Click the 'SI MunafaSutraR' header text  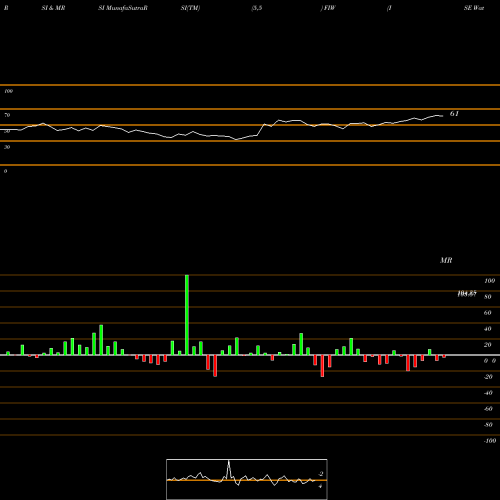tap(123, 8)
